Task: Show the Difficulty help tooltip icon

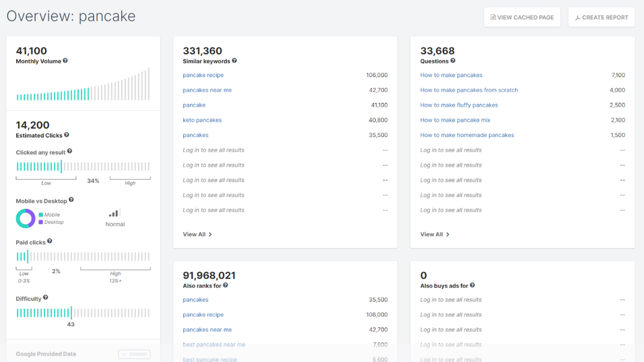Action: pos(46,298)
